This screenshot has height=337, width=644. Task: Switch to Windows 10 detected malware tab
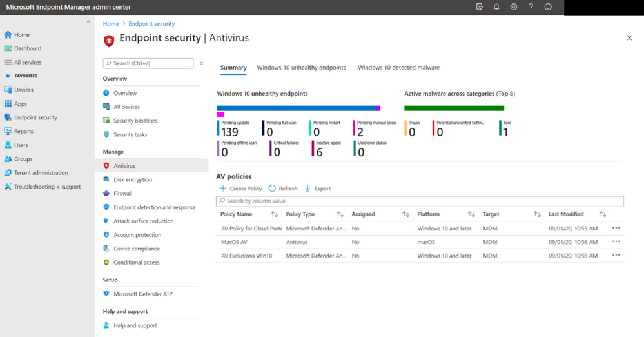point(399,68)
